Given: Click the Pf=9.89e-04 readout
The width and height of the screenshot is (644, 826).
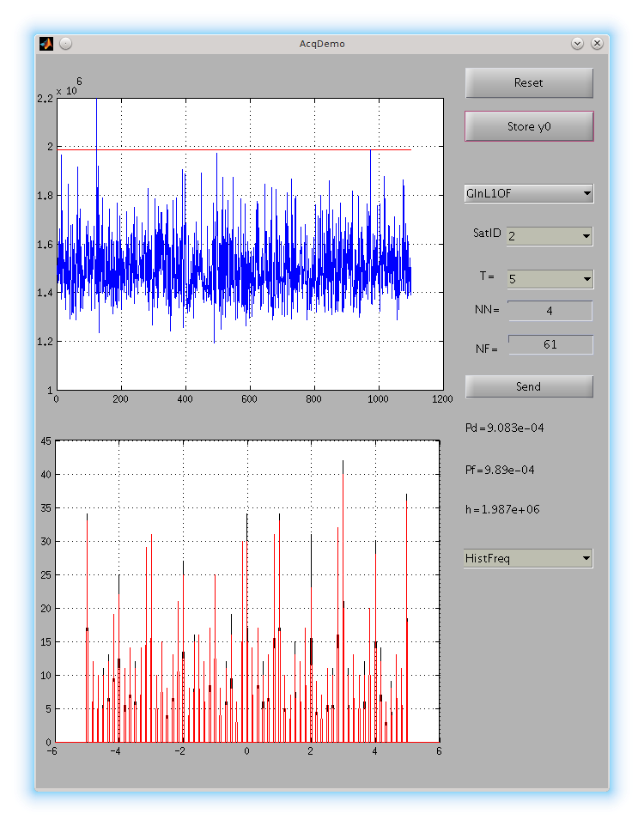Looking at the screenshot, I should point(500,470).
